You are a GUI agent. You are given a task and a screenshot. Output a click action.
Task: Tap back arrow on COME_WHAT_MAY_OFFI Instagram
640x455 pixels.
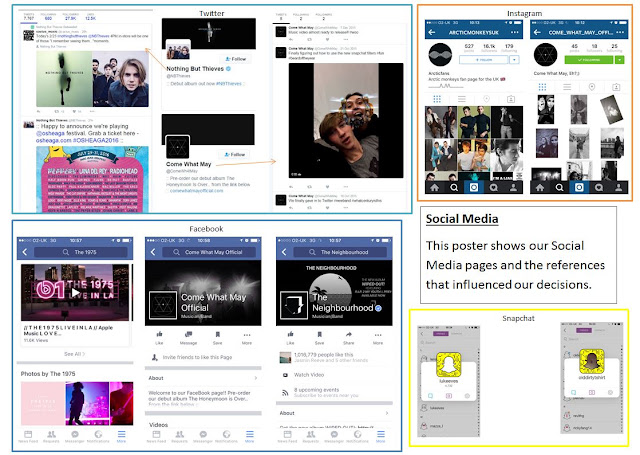537,32
